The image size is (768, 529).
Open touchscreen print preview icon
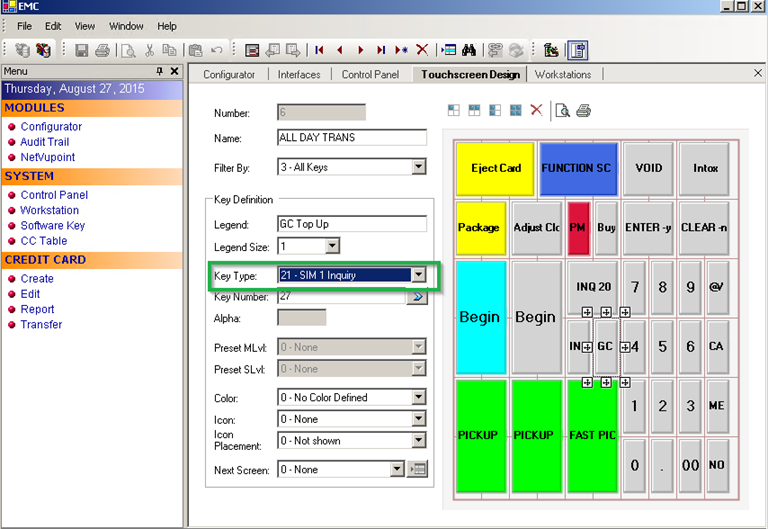(563, 111)
